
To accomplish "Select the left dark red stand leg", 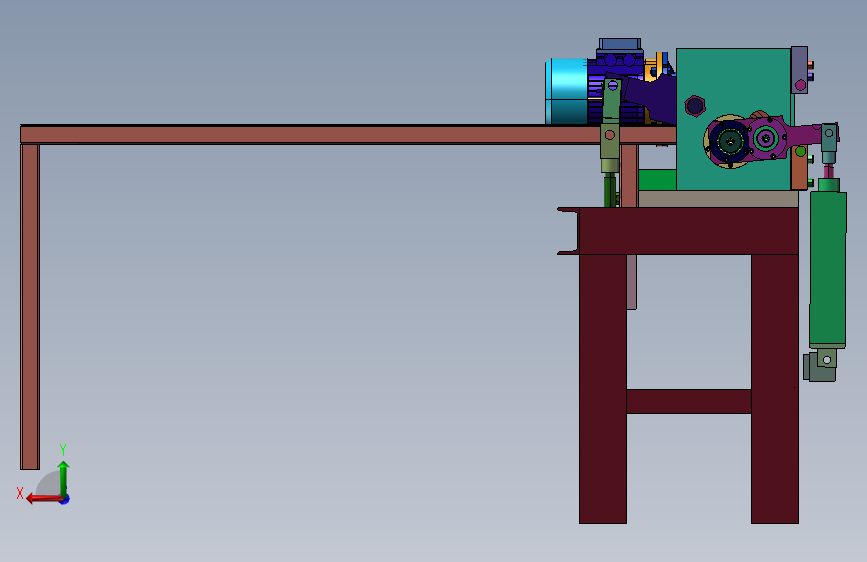I will click(603, 389).
